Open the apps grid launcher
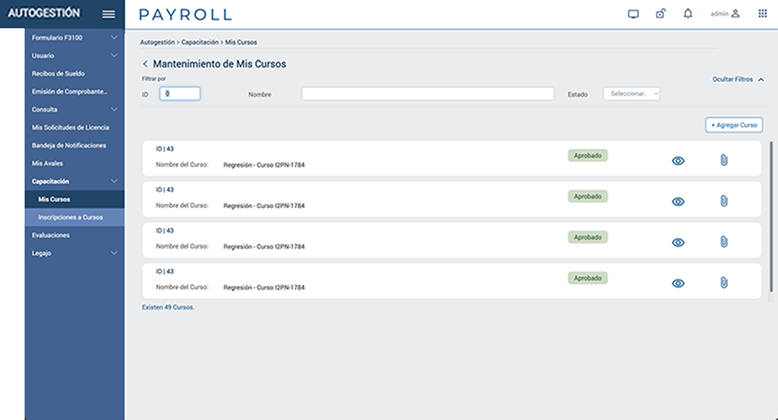The height and width of the screenshot is (420, 778). coord(762,14)
